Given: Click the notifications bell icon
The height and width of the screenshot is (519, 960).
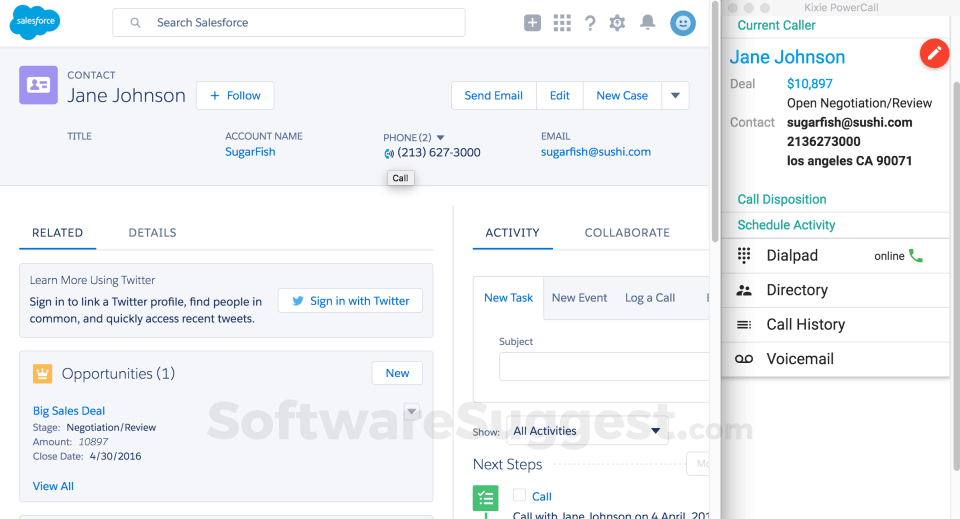Looking at the screenshot, I should [647, 23].
